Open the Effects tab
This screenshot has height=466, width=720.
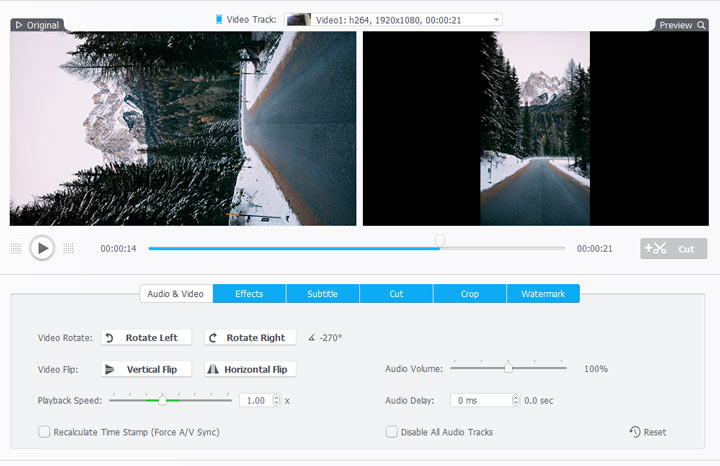[249, 294]
